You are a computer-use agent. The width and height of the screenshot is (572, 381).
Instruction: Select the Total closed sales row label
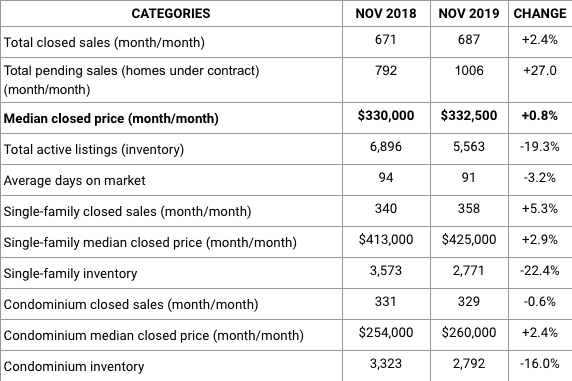coord(104,42)
